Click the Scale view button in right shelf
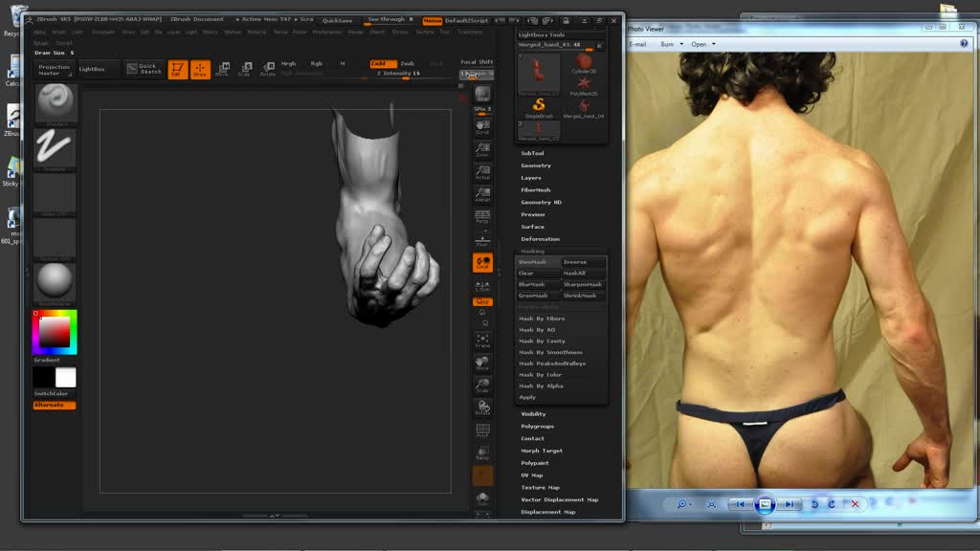Image resolution: width=980 pixels, height=551 pixels. click(x=482, y=386)
